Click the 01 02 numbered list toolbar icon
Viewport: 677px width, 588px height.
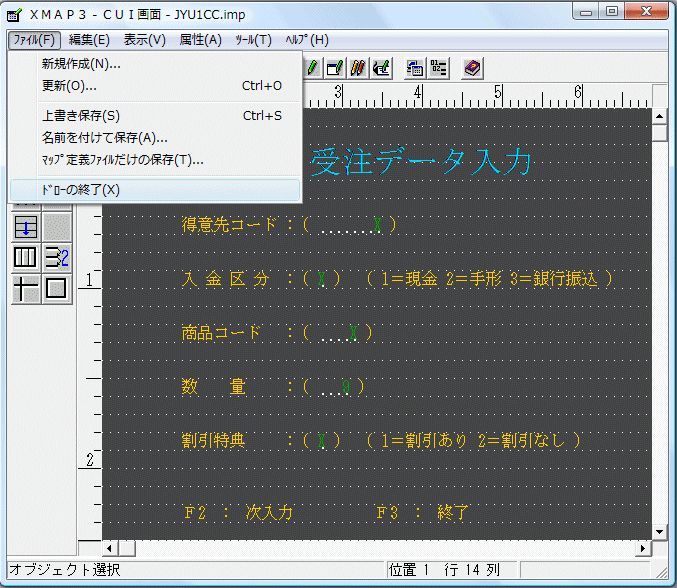pyautogui.click(x=438, y=68)
